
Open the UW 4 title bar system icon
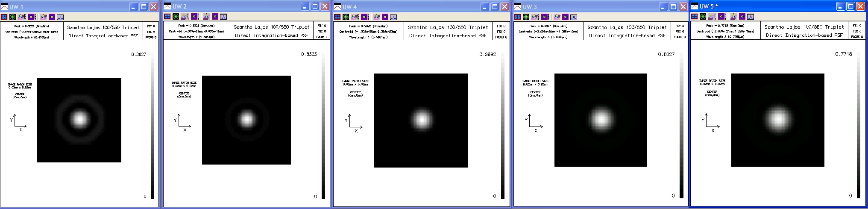(337, 6)
